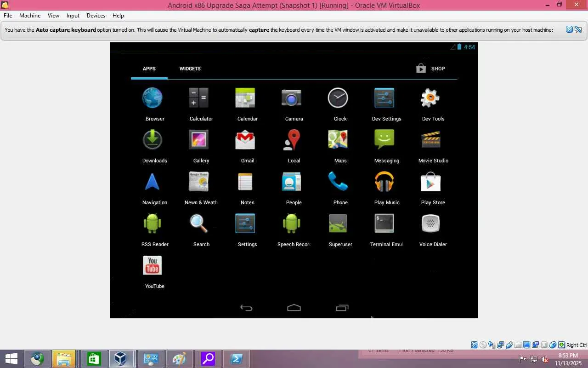Launch the Gallery app
This screenshot has width=588, height=368.
[198, 140]
